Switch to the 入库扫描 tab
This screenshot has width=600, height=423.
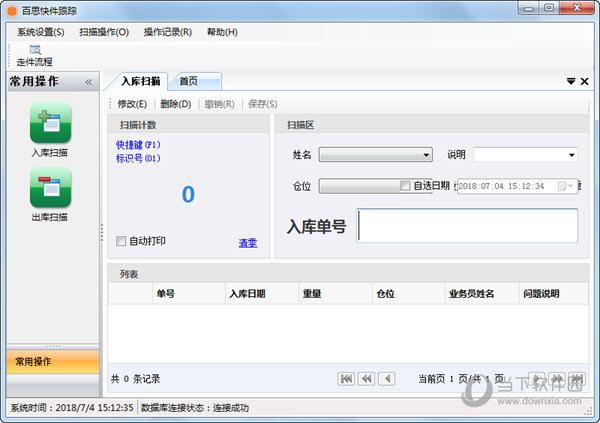[140, 81]
